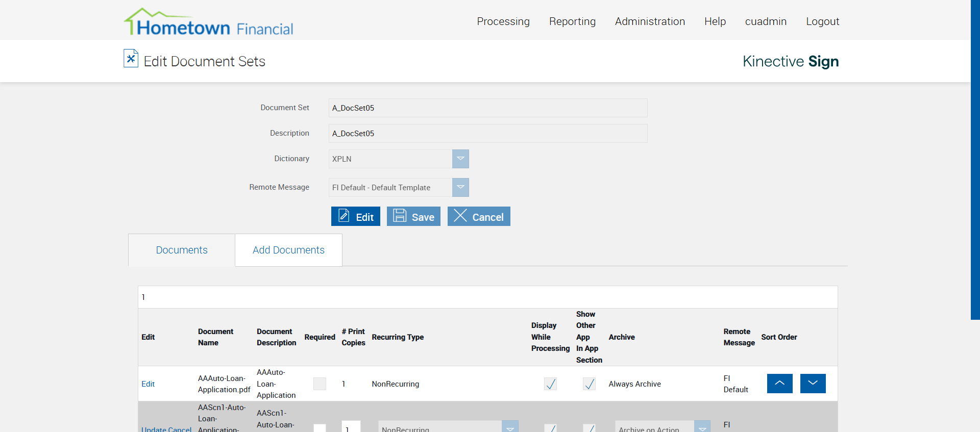Click the Save button

[413, 216]
